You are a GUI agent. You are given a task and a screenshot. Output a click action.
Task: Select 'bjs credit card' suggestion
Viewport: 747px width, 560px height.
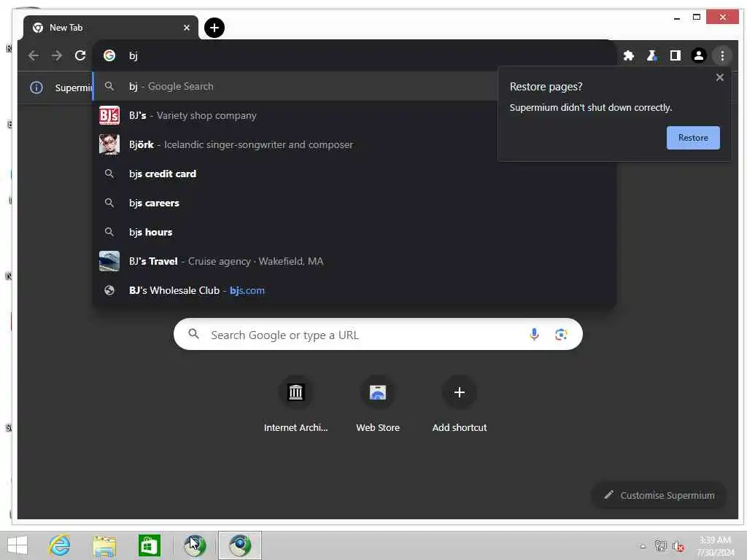(354, 174)
